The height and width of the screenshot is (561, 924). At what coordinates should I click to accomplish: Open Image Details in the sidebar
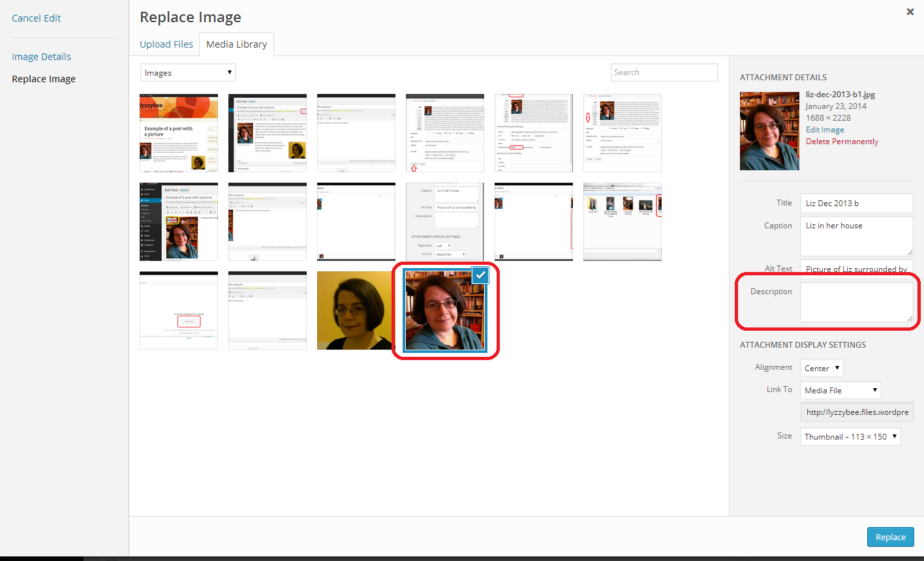[42, 57]
